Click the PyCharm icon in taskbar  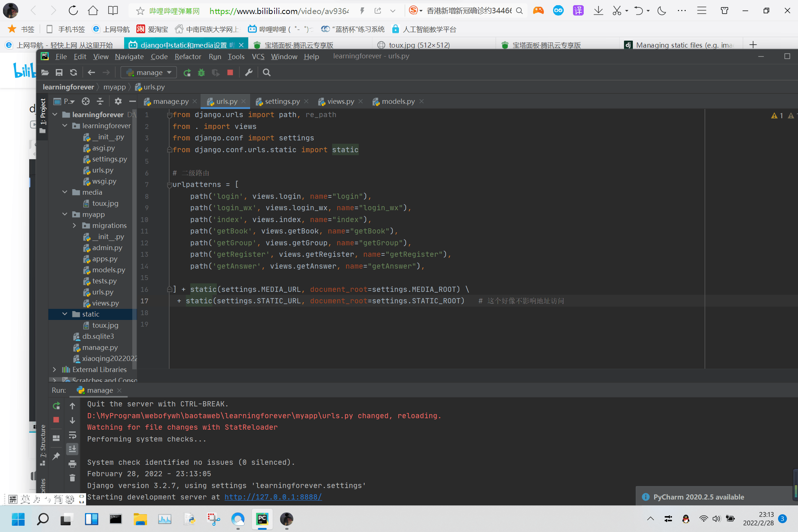coord(262,519)
